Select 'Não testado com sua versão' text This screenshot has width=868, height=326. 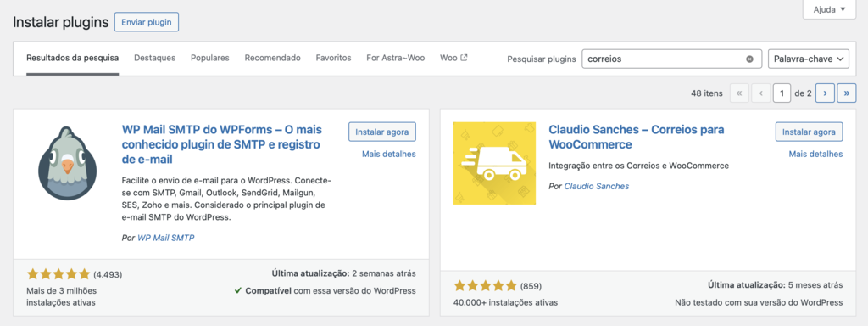(759, 303)
